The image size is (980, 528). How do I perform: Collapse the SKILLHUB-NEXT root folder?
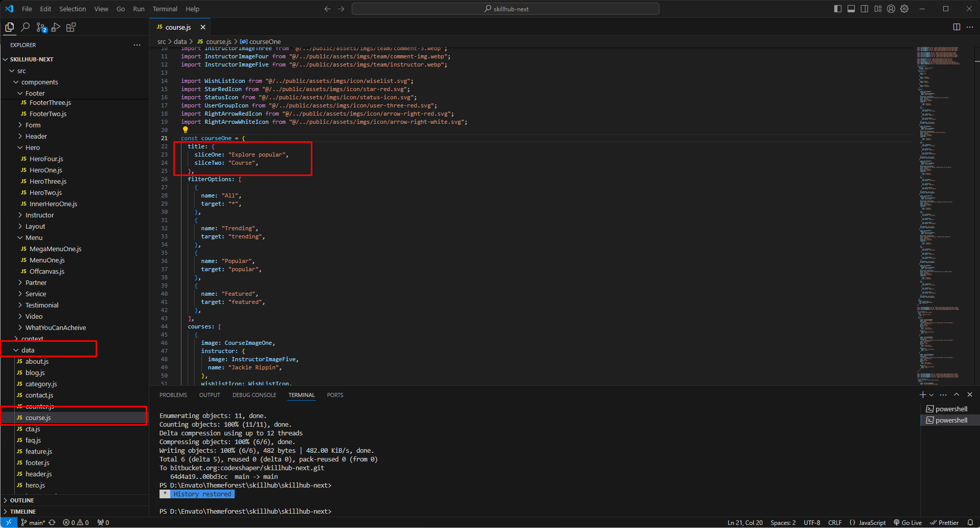point(74,59)
